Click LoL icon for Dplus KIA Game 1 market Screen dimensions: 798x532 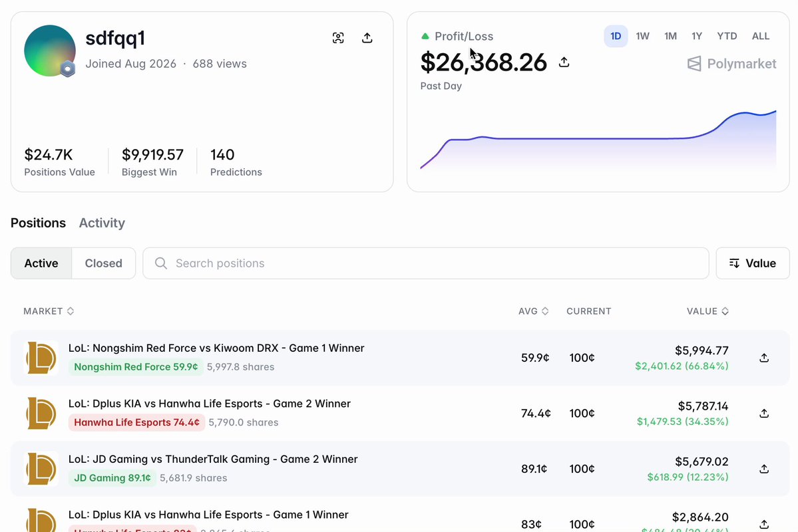tap(41, 520)
